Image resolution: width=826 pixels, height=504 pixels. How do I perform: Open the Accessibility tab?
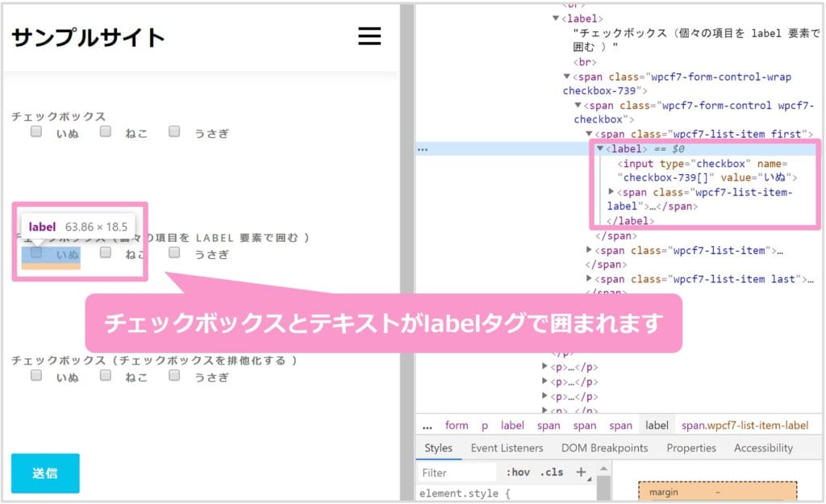(x=763, y=448)
